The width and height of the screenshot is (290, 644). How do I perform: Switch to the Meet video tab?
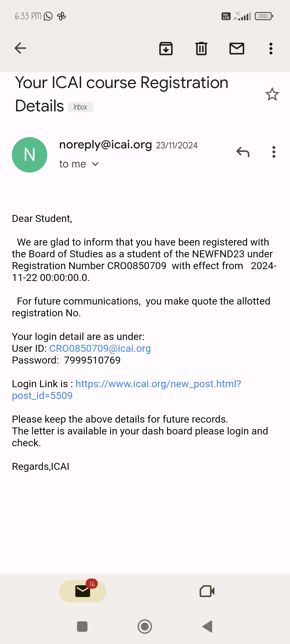(x=207, y=591)
